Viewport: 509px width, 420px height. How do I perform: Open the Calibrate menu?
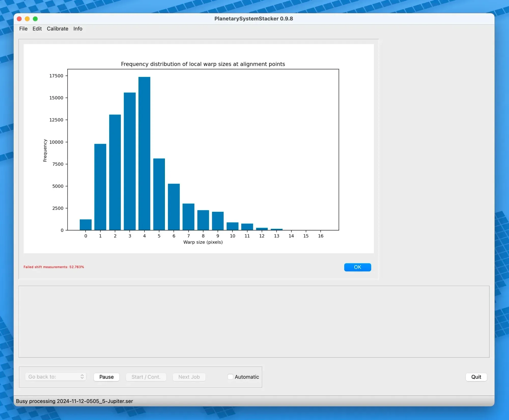[x=58, y=29]
